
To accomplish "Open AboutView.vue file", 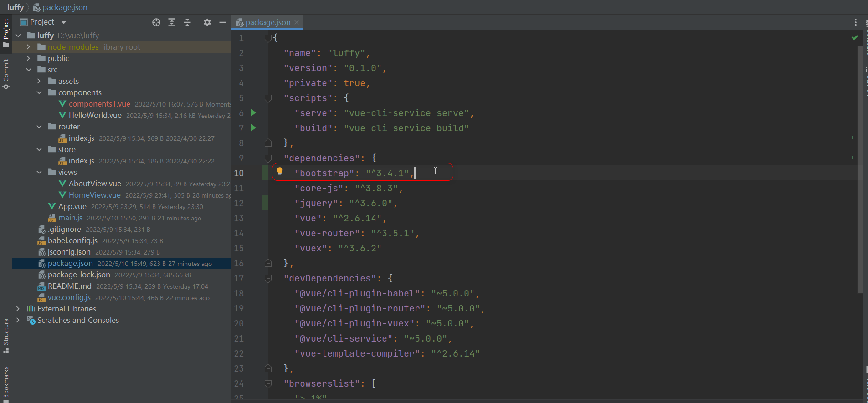I will [95, 184].
